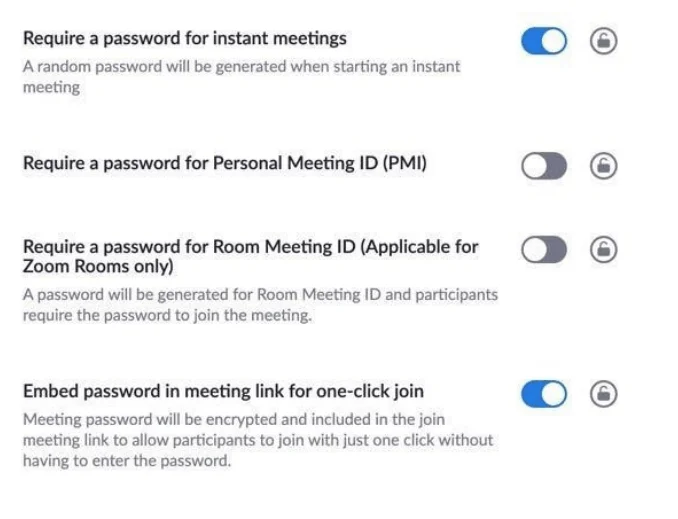Screen dimensions: 678x519
Task: Click lock icon for Personal Meeting ID password
Action: [603, 166]
